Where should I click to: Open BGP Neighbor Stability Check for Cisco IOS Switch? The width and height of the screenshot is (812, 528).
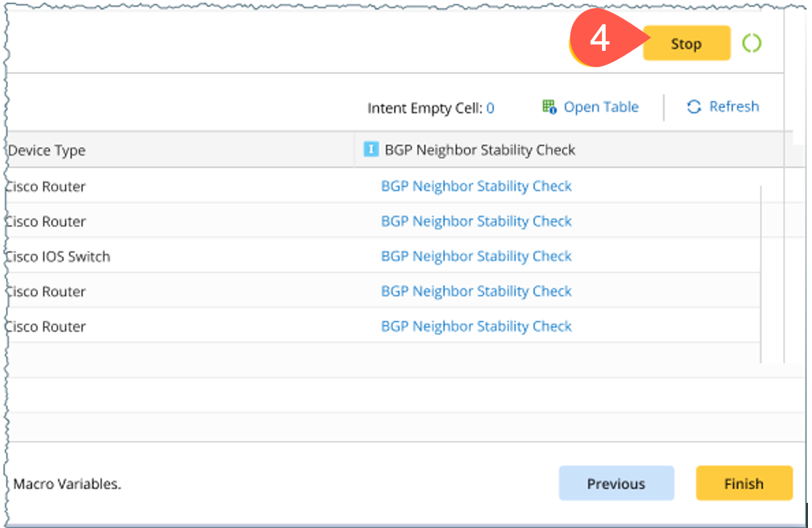pyautogui.click(x=476, y=257)
